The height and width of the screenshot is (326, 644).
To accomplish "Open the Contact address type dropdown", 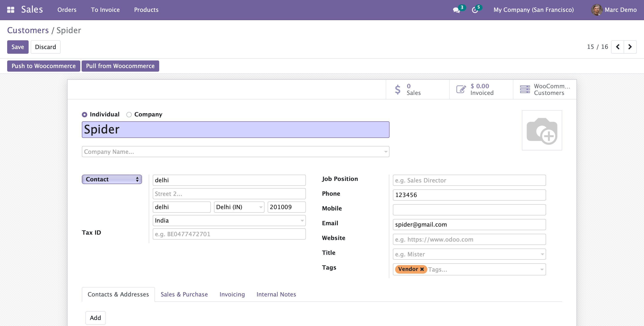I will tap(112, 179).
